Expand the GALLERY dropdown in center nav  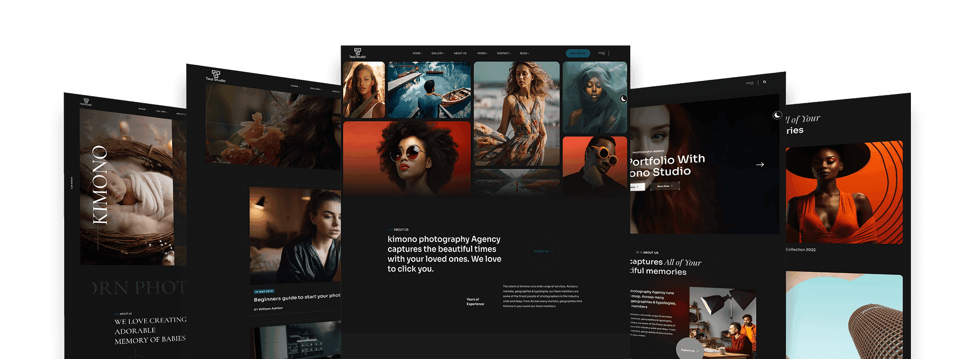click(x=438, y=53)
